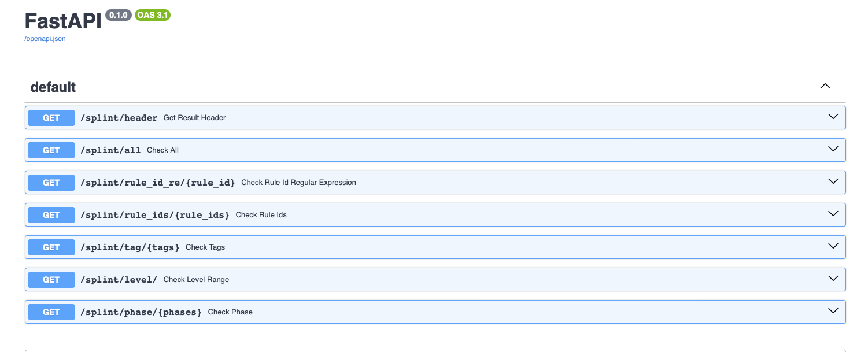The height and width of the screenshot is (352, 868).
Task: Click GET badge for /splint/level/
Action: pos(51,280)
